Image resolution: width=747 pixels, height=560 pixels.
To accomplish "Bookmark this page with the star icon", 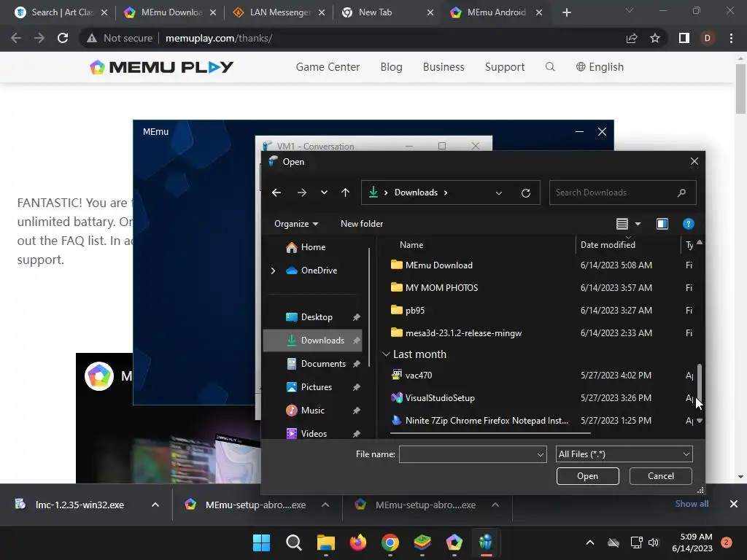I will click(655, 38).
